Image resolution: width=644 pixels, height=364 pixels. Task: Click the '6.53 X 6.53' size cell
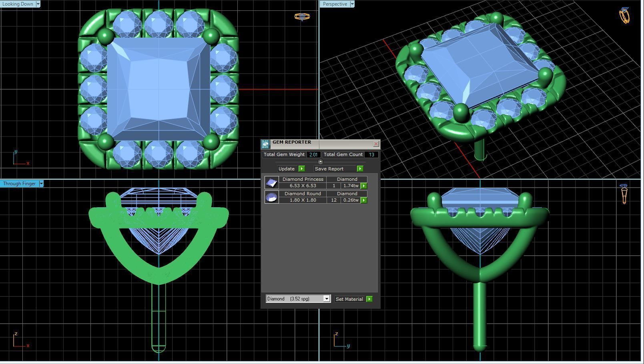(303, 186)
